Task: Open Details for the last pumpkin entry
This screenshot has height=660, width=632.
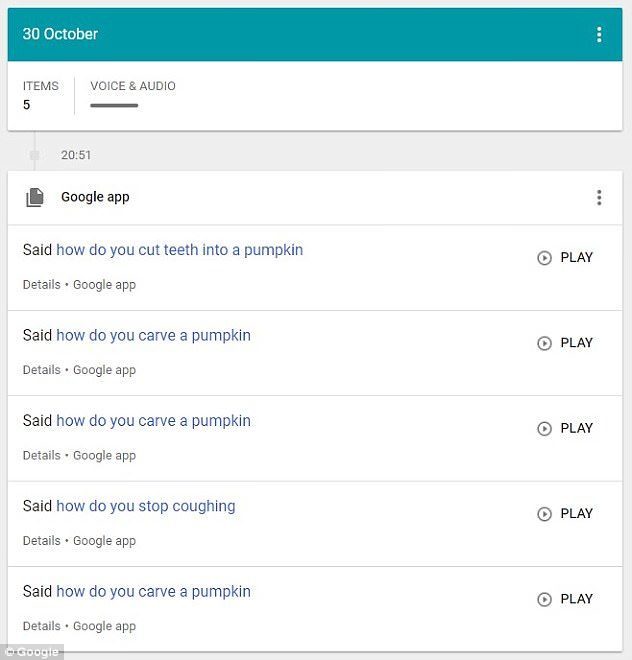Action: 42,626
